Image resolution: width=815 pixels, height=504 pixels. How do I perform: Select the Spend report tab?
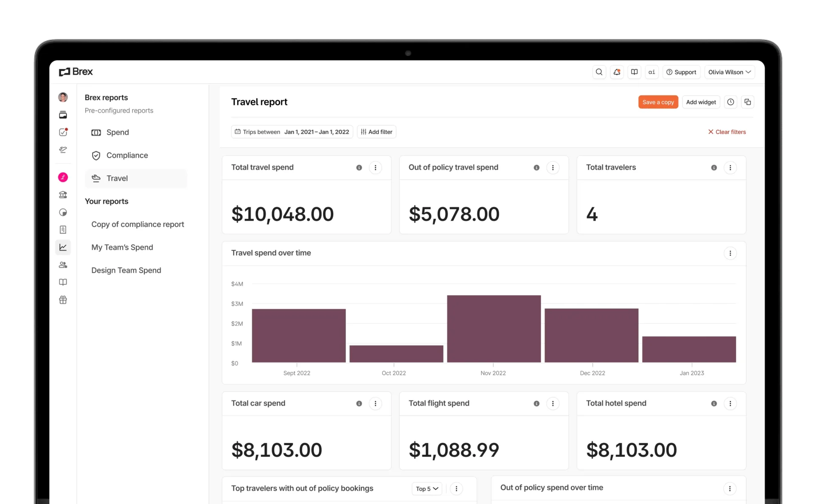click(118, 132)
